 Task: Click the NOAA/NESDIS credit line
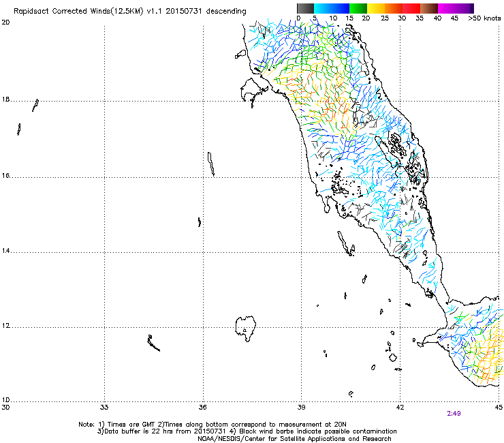(294, 439)
